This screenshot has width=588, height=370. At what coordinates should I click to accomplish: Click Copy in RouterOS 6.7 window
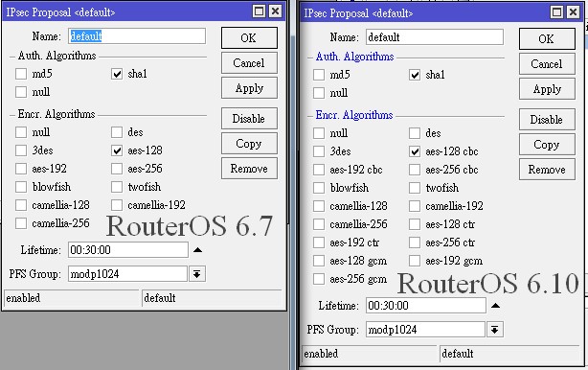tap(249, 144)
